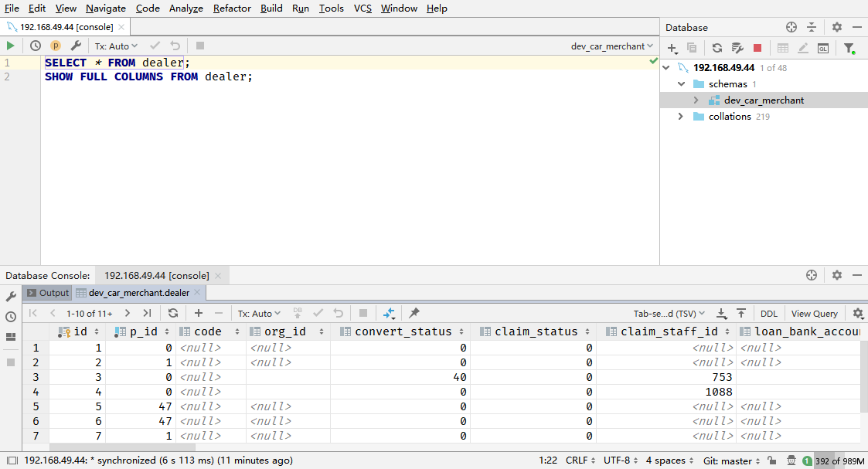Click the convert_status column header
The image size is (868, 469).
(x=402, y=331)
